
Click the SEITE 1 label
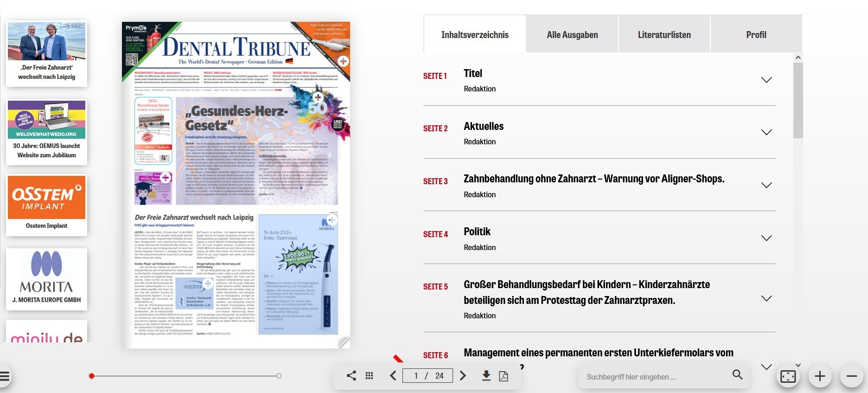point(435,76)
